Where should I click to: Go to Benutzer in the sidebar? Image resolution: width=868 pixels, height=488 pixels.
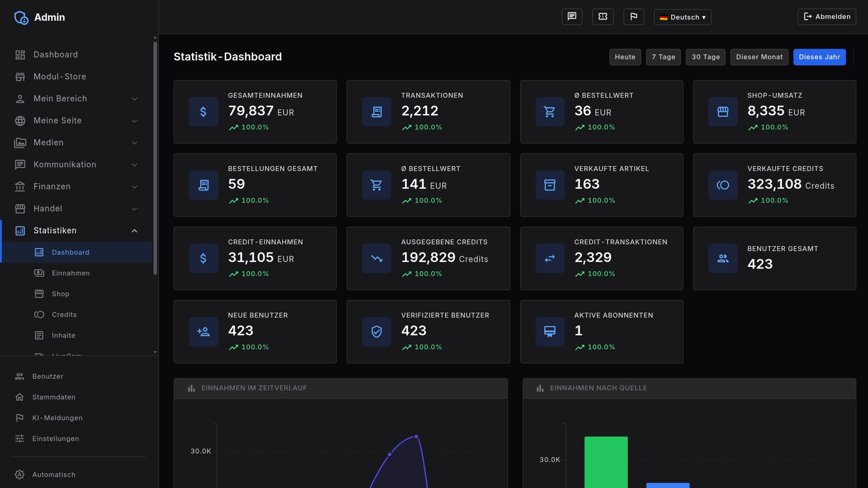coord(79,376)
